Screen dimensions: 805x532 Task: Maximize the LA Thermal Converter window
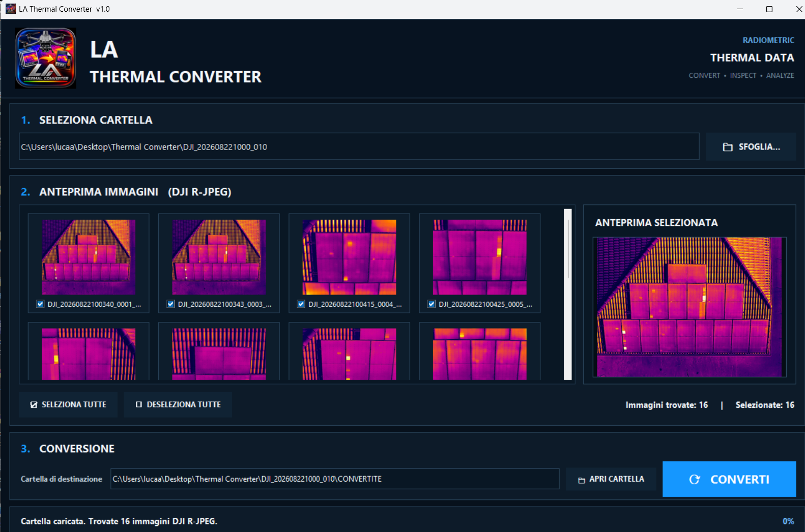[x=769, y=9]
